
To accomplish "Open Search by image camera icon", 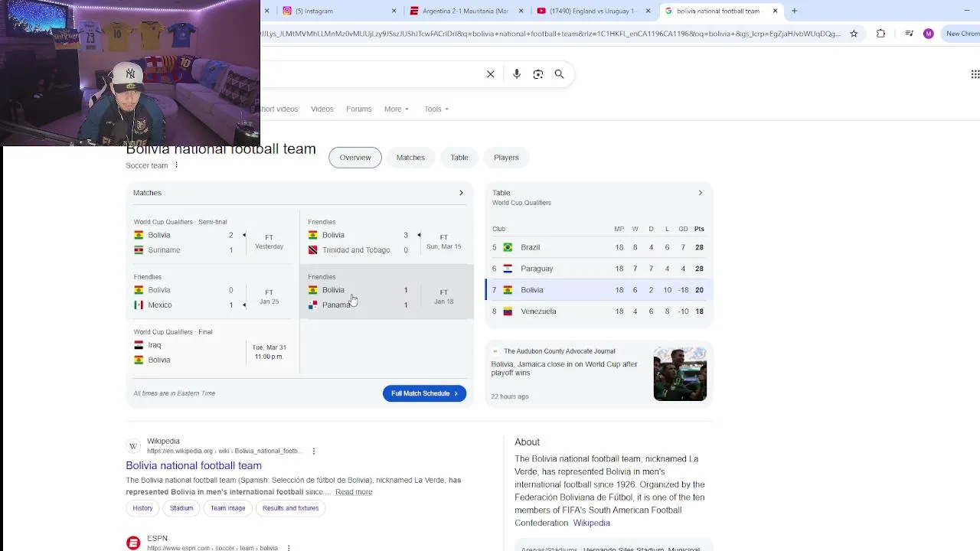I will click(x=538, y=74).
